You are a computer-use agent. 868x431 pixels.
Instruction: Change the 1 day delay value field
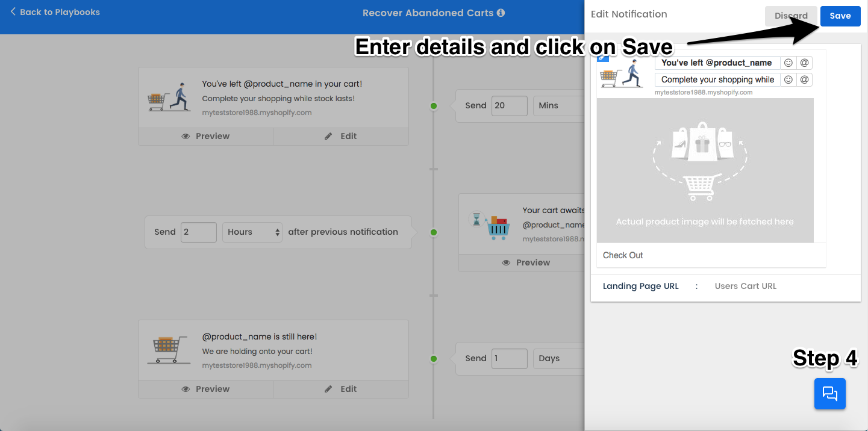point(509,358)
